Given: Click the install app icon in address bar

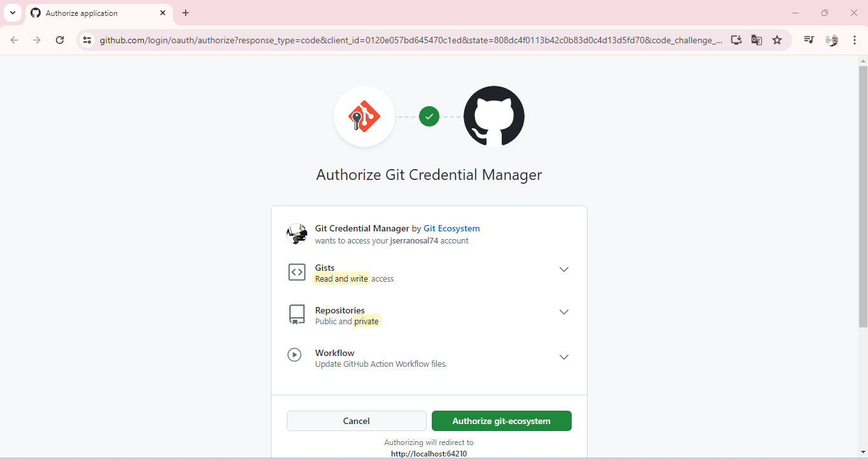Looking at the screenshot, I should [736, 40].
